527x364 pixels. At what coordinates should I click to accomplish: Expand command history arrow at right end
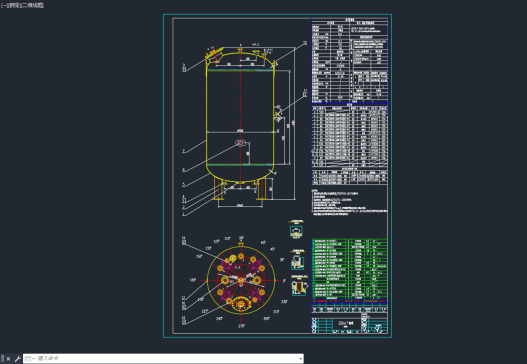[x=300, y=359]
